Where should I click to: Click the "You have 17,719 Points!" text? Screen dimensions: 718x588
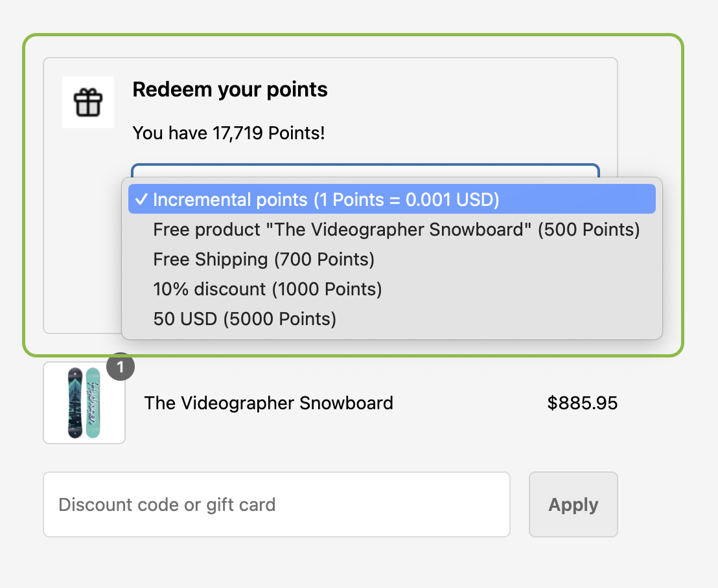(228, 133)
